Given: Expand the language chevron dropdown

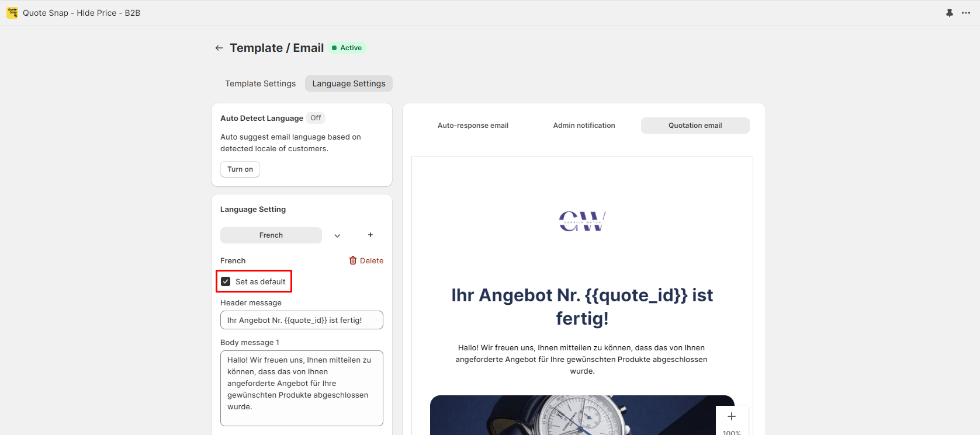Looking at the screenshot, I should [x=337, y=235].
